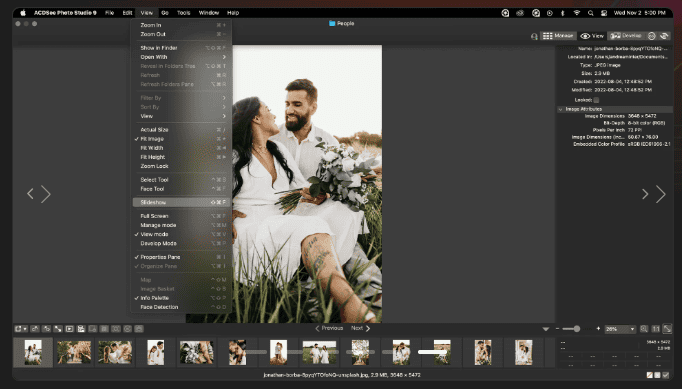This screenshot has width=682, height=389.
Task: Toggle the tagged checkmark in status bar
Action: click(x=665, y=375)
